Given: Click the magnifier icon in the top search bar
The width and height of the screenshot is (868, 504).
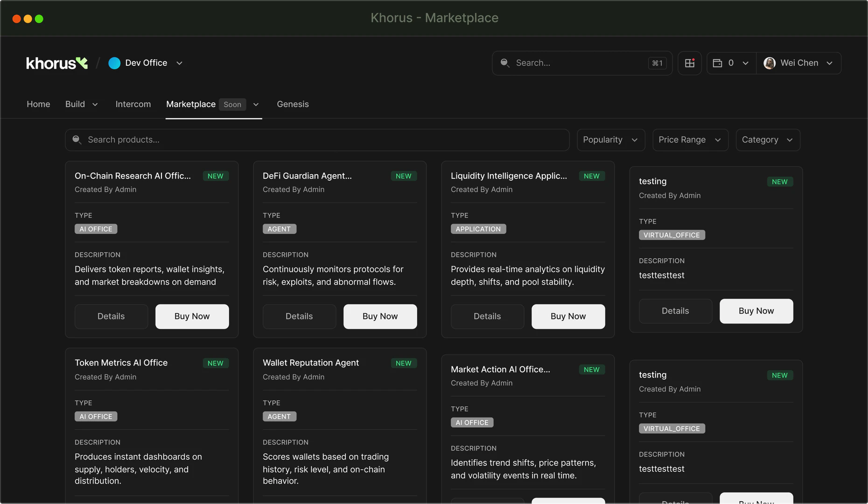Looking at the screenshot, I should click(x=505, y=63).
